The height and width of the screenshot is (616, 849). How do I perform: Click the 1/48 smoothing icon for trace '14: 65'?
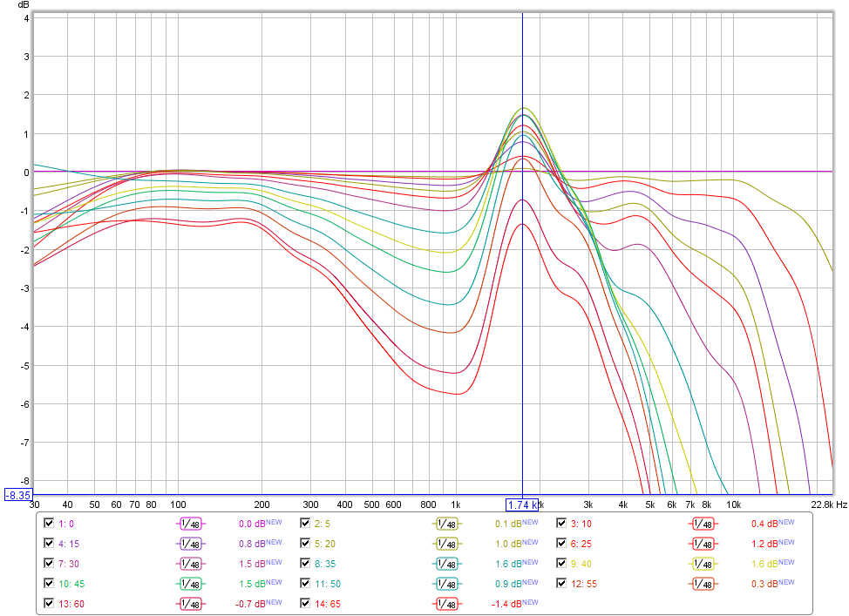click(446, 604)
